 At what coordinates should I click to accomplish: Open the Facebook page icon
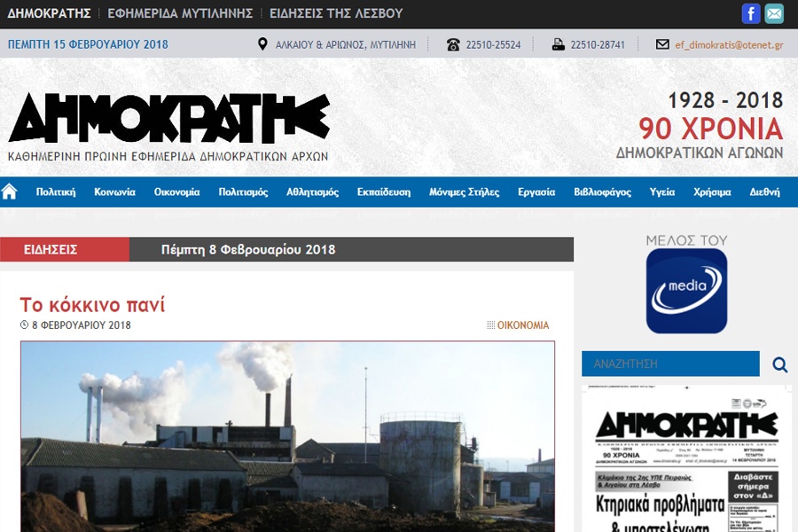[751, 14]
